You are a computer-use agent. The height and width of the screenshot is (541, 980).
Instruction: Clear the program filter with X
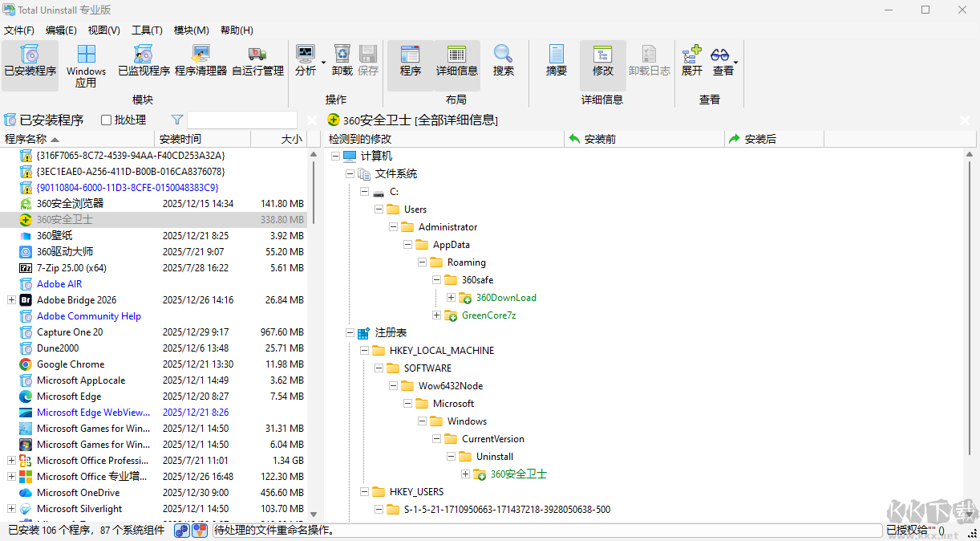tap(311, 120)
